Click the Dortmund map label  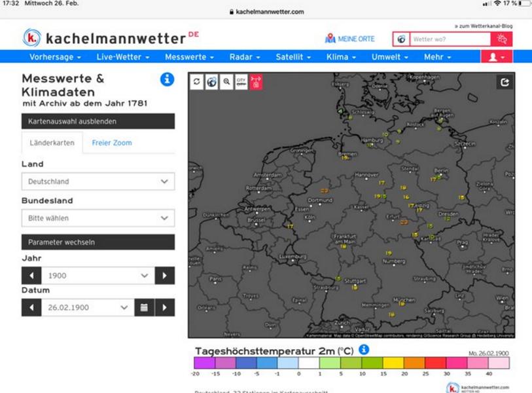tap(320, 200)
